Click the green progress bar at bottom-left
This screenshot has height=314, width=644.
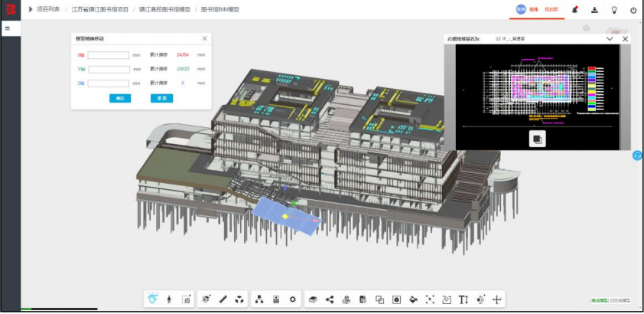(26, 309)
